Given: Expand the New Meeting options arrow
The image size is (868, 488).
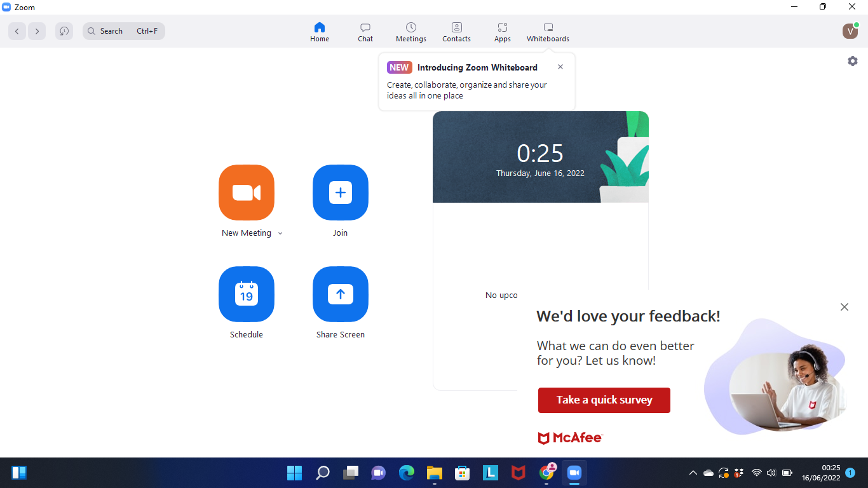Looking at the screenshot, I should tap(280, 233).
